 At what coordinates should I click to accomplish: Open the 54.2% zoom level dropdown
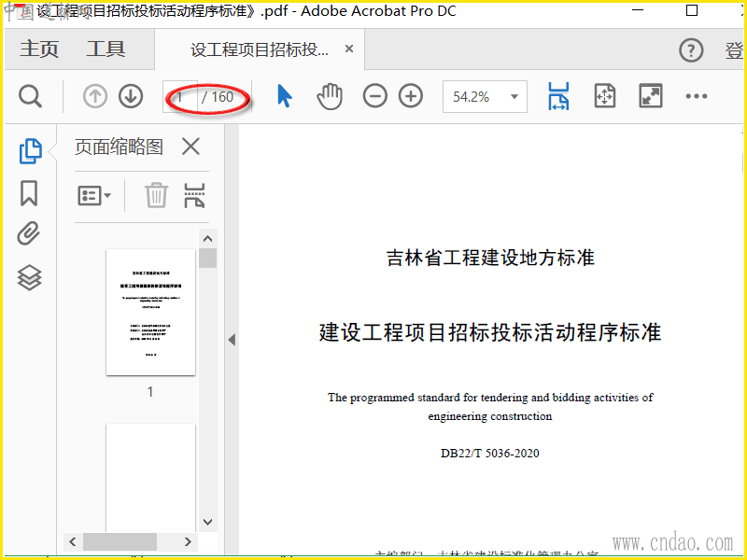tap(485, 97)
